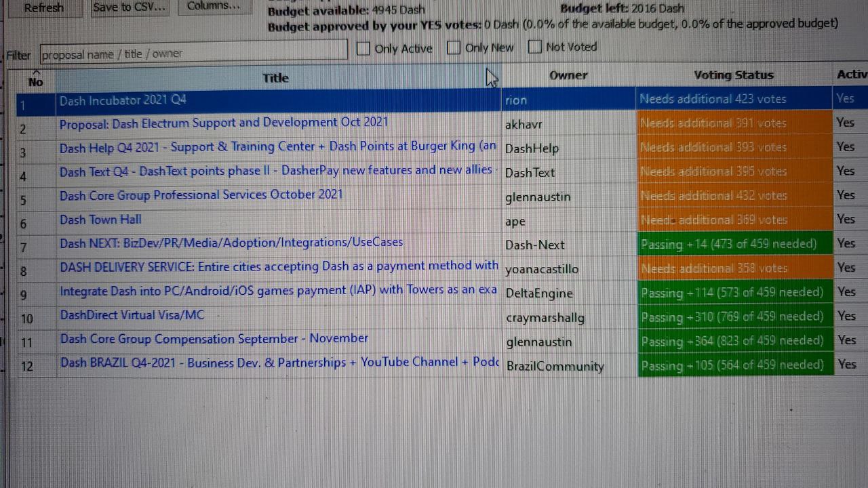The width and height of the screenshot is (868, 488).
Task: Open the Dash Town Hall proposal
Action: pos(100,220)
